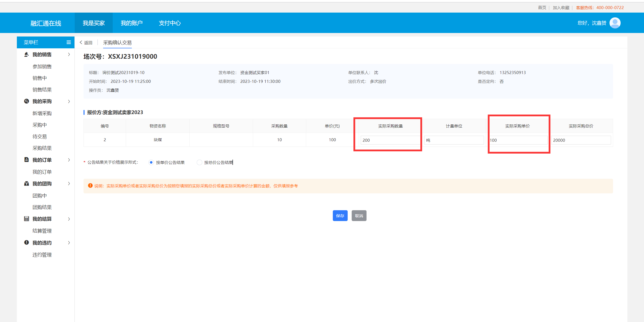Screen dimensions: 644x322
Task: Open 团购中 in the sidebar
Action: coord(39,196)
